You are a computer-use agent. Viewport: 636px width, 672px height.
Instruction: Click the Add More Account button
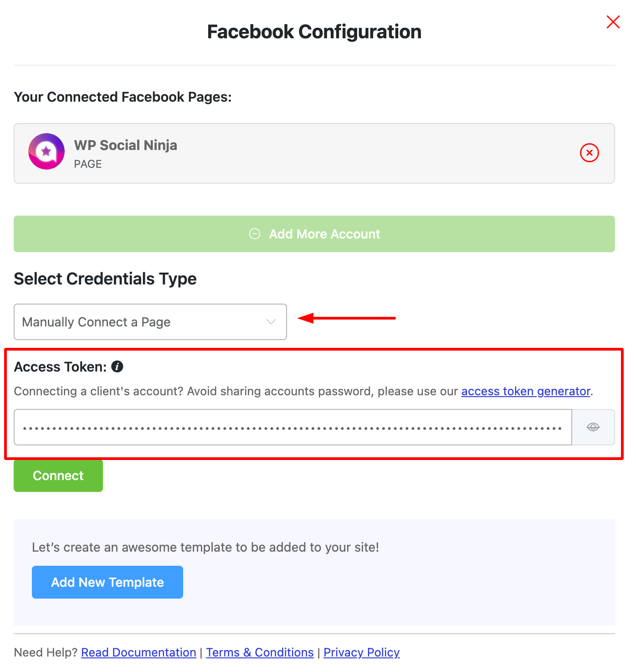(324, 234)
